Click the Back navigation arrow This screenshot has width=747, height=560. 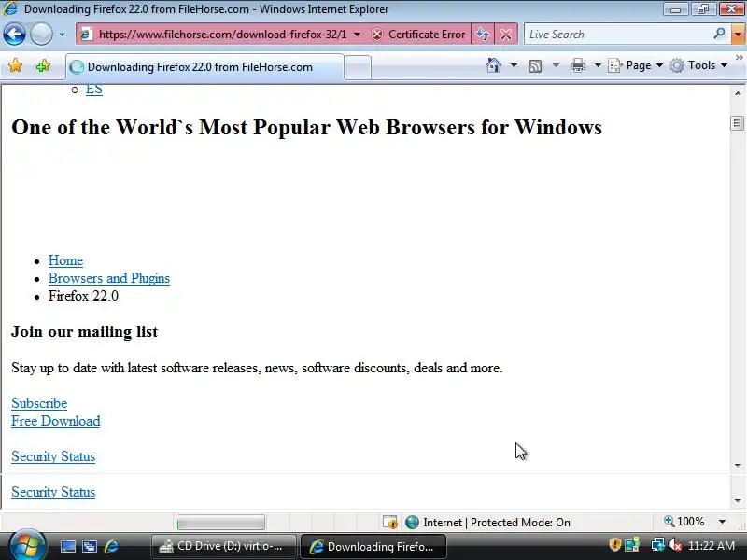pyautogui.click(x=14, y=35)
